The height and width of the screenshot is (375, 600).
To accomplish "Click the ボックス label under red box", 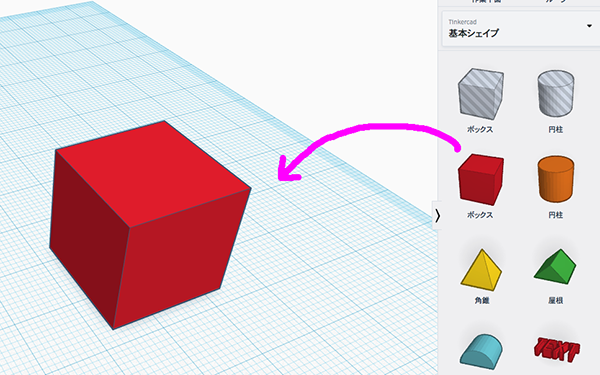I will 480,215.
